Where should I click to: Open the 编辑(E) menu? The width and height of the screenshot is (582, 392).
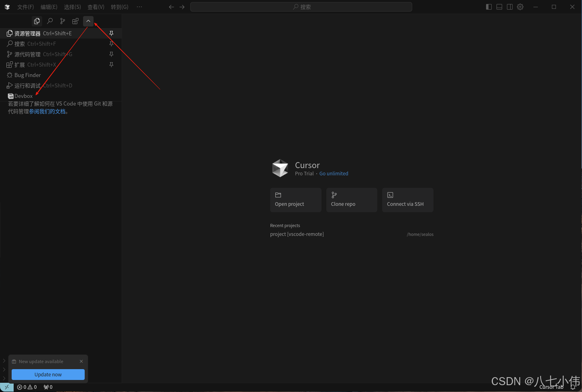[x=49, y=7]
